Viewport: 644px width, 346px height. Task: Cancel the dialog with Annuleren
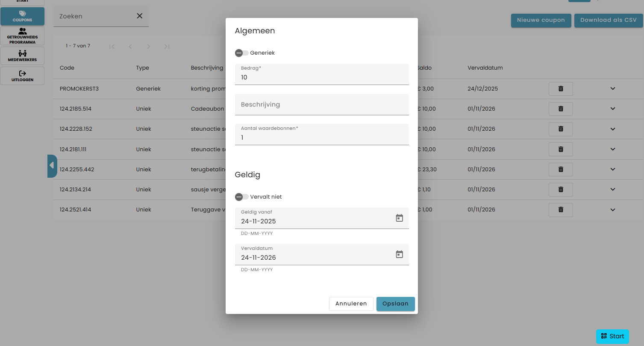click(351, 304)
